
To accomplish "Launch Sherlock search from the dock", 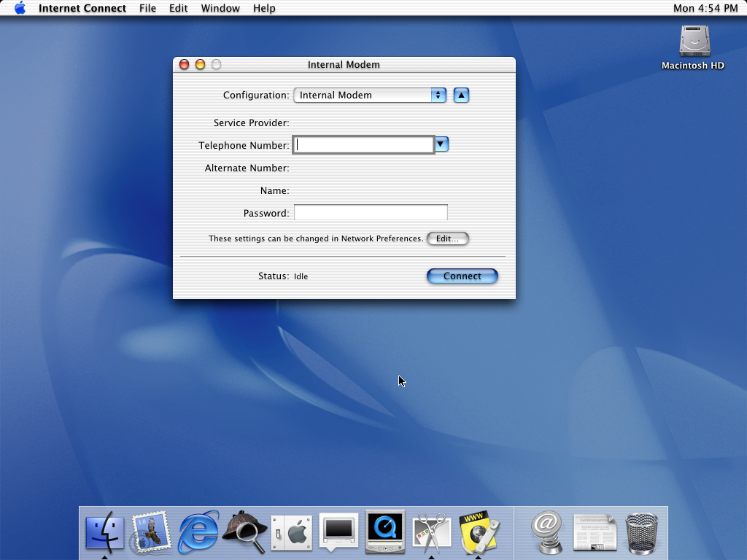I will point(244,532).
